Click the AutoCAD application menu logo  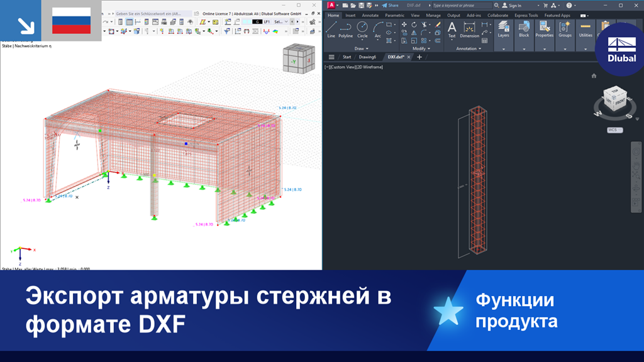click(x=331, y=5)
